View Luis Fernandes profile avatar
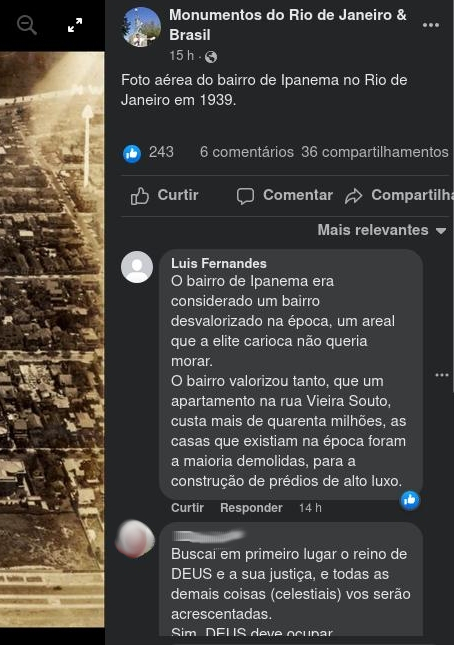Screen dimensions: 454x645 click(x=137, y=267)
